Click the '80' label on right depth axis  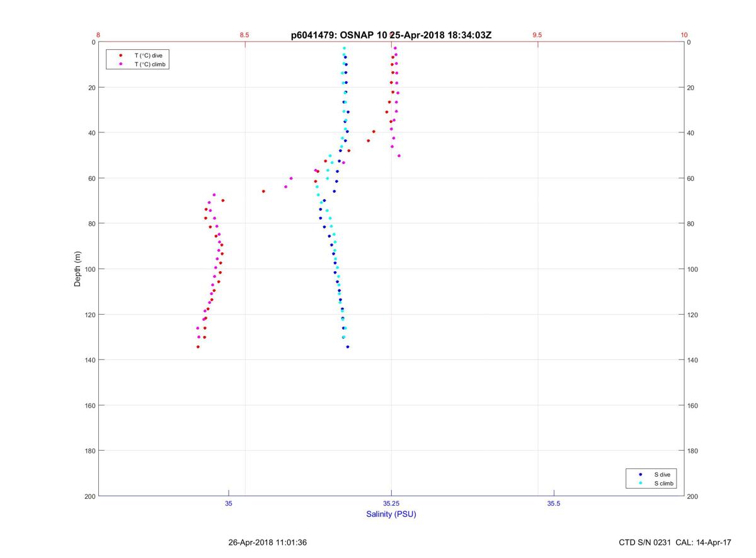point(692,224)
